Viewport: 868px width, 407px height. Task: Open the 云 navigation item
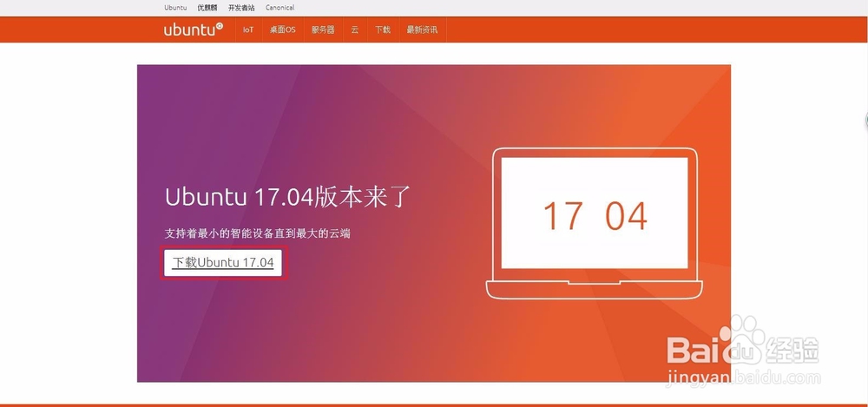tap(354, 30)
